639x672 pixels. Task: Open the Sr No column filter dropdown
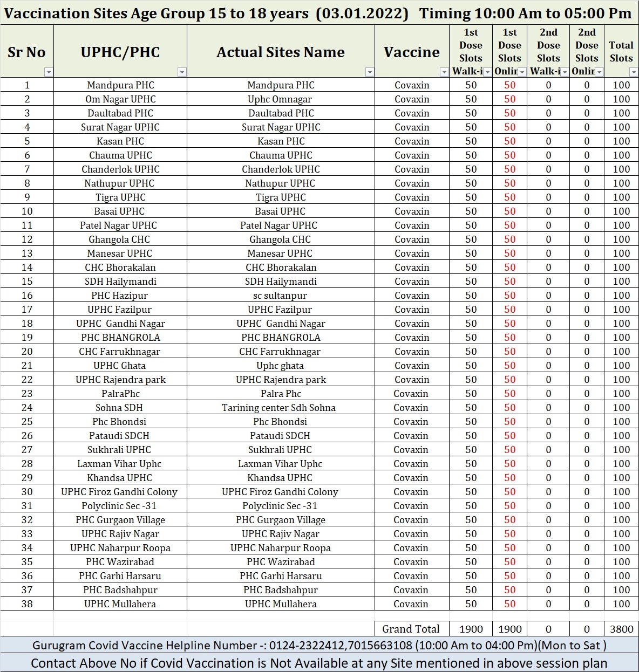(49, 72)
